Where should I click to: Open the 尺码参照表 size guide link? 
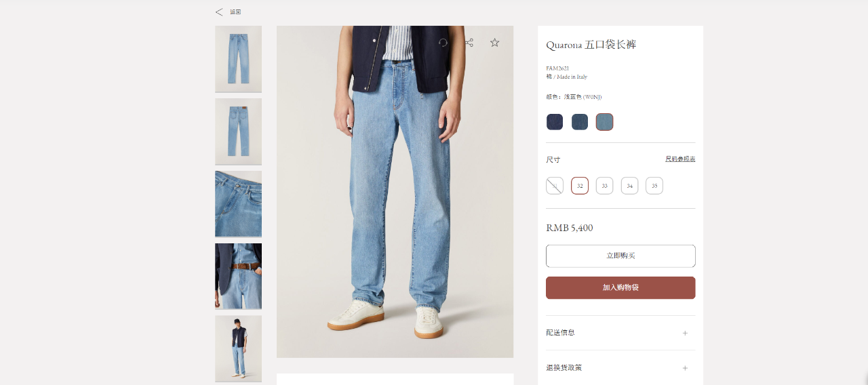(680, 159)
